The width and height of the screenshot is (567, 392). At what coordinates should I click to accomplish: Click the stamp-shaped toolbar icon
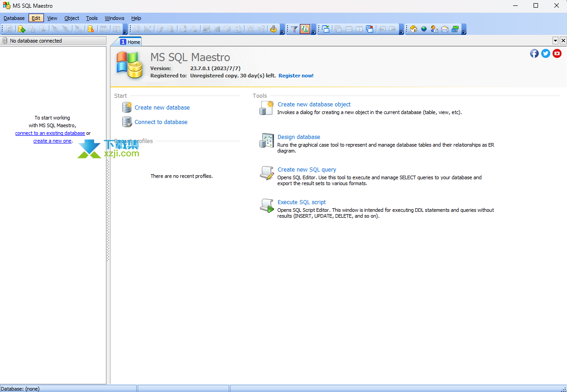[x=274, y=29]
